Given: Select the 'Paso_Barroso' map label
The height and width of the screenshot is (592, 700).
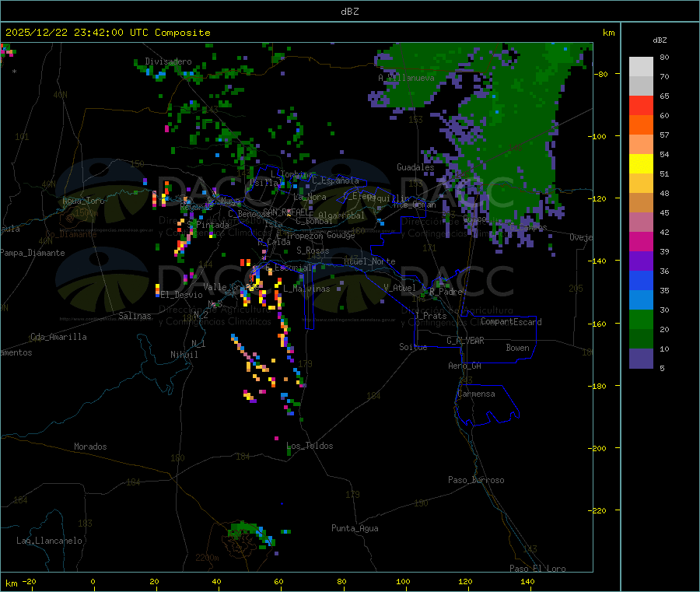Looking at the screenshot, I should [x=476, y=480].
